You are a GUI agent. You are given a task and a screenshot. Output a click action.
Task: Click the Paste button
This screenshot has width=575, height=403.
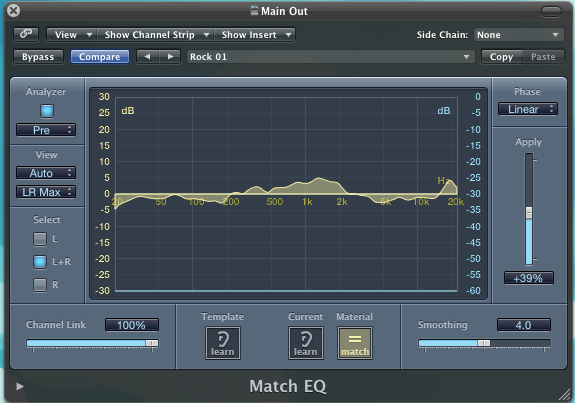coord(543,57)
